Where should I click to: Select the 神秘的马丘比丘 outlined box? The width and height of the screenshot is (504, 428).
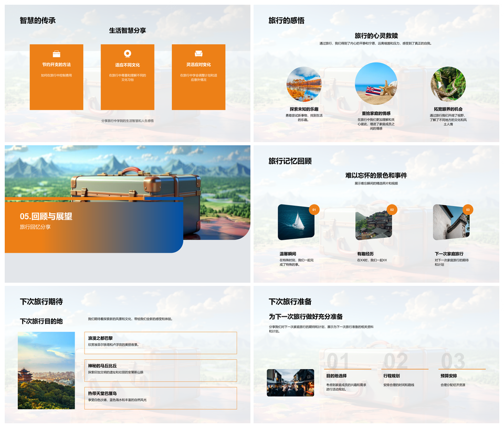[160, 370]
